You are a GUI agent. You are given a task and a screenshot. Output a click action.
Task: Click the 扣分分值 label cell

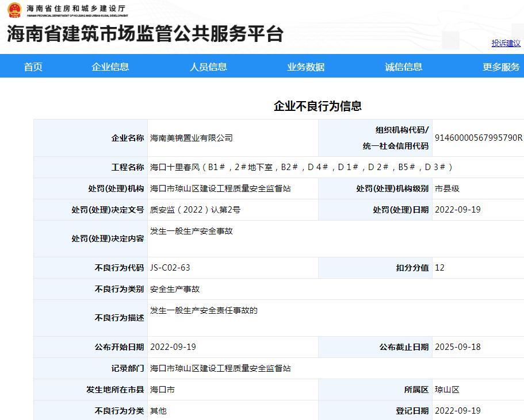[375, 268]
